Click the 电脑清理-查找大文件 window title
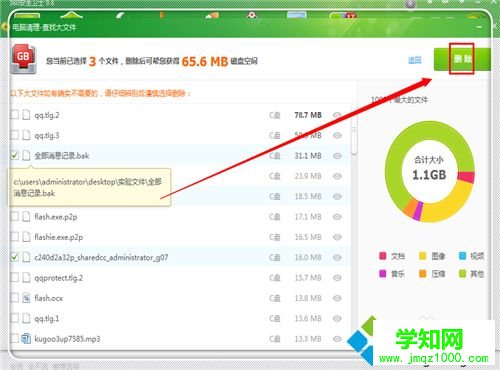The width and height of the screenshot is (500, 370). [44, 27]
